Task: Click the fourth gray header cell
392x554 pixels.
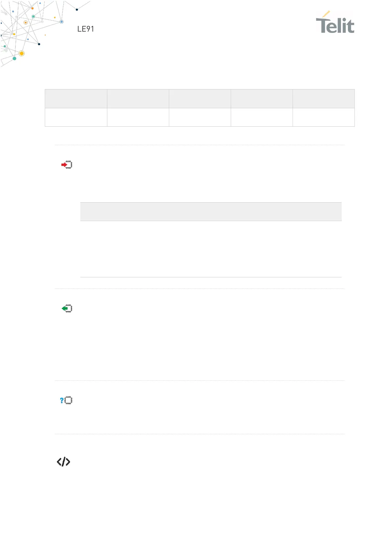Action: [262, 99]
